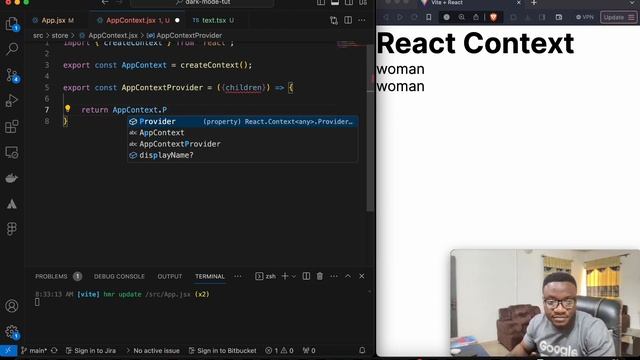
Task: Choose Provider autocomplete suggestion
Action: (243, 122)
